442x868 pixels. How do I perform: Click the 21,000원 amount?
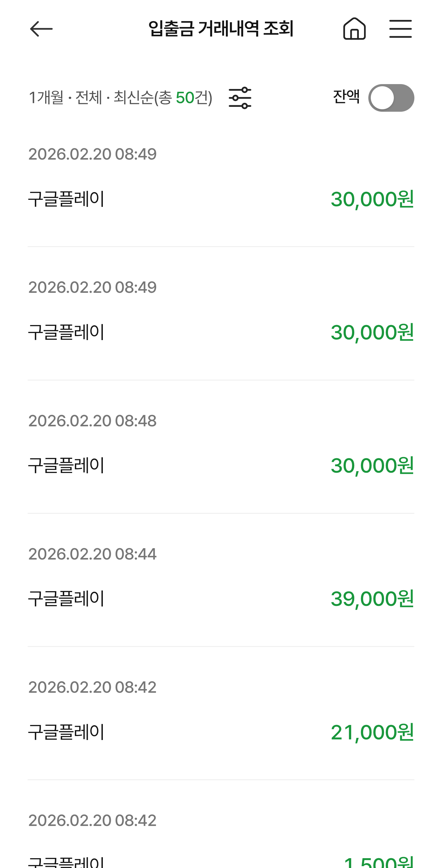[372, 732]
